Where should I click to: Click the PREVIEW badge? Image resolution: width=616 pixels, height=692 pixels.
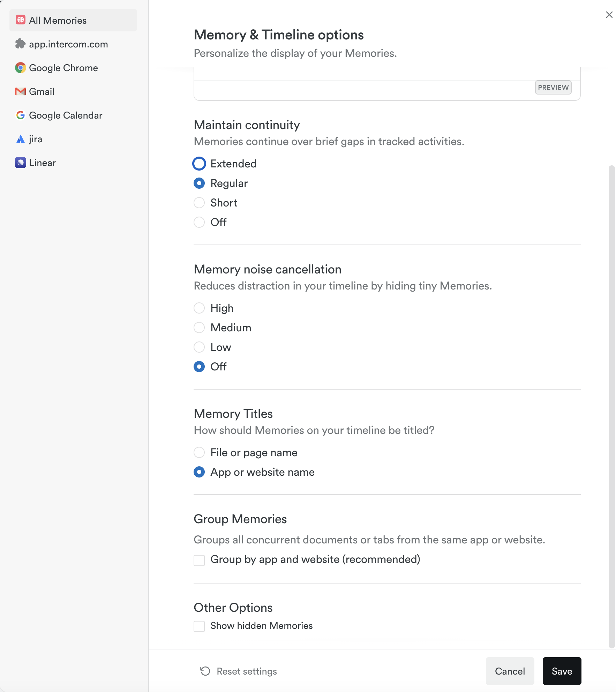click(x=553, y=87)
